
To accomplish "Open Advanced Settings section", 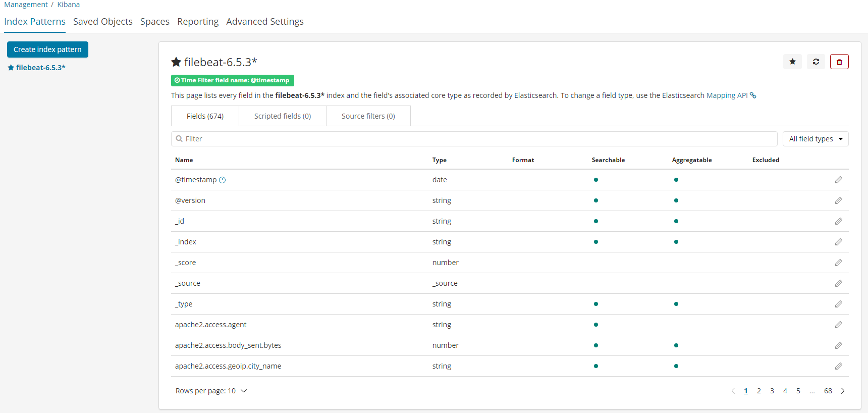I will [x=265, y=22].
